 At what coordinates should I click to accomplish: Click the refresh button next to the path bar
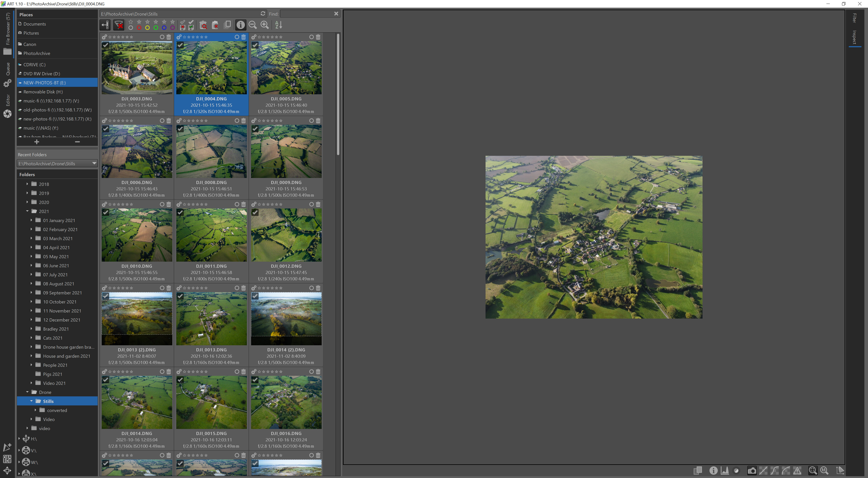(x=263, y=14)
